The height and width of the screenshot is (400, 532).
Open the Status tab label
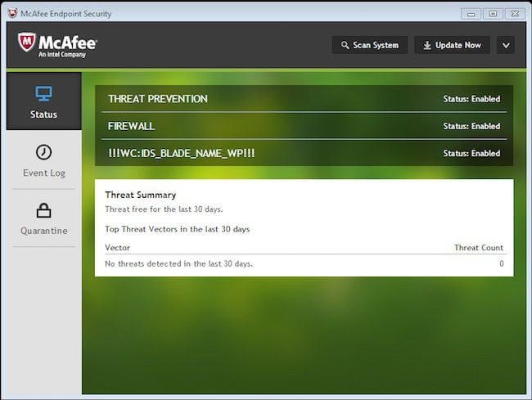(x=43, y=115)
